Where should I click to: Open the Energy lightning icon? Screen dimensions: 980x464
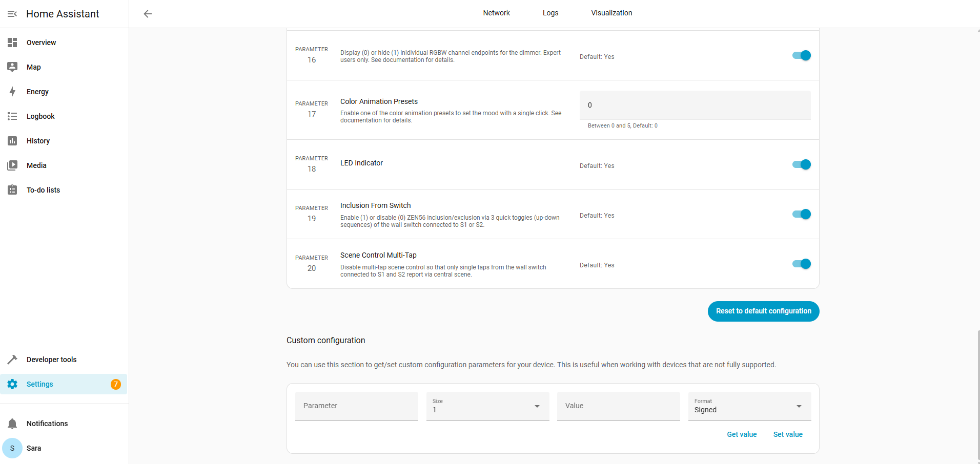click(12, 92)
